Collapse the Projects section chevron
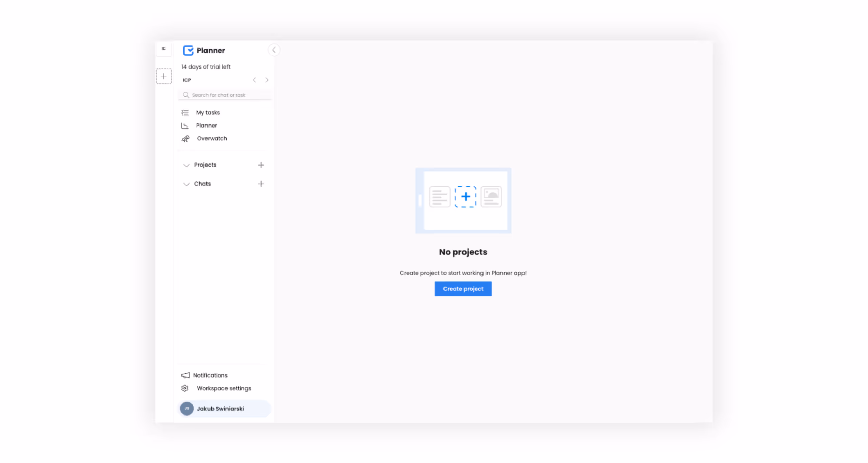This screenshot has width=868, height=463. click(186, 165)
